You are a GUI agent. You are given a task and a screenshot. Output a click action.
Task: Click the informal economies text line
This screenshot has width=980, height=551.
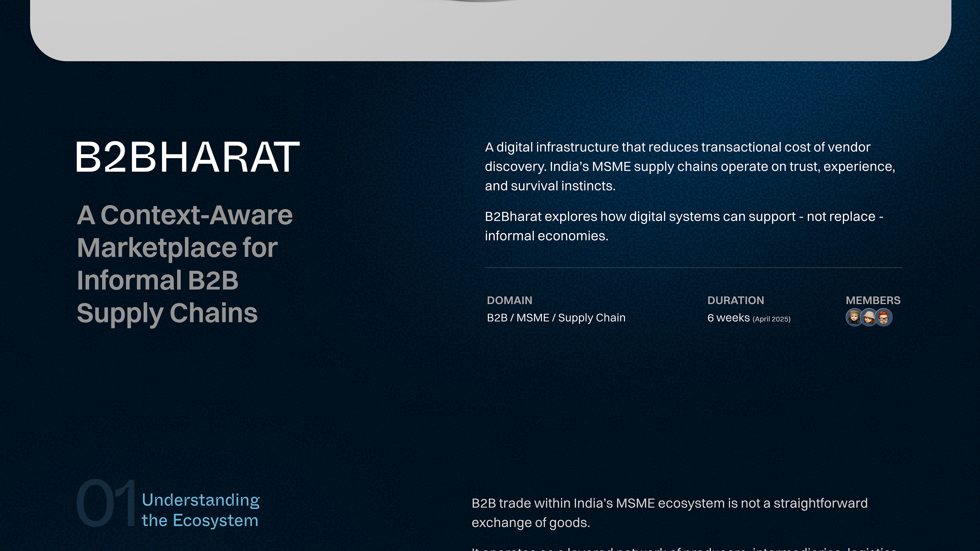tap(546, 236)
